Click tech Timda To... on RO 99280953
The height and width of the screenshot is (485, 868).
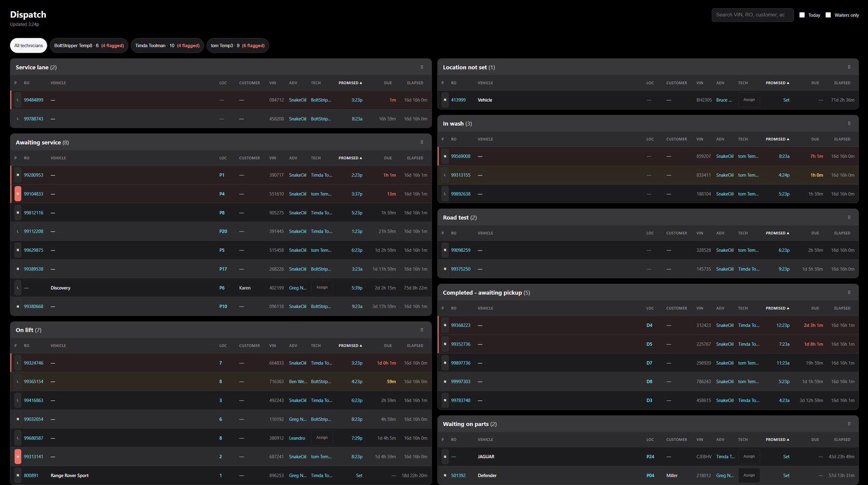click(x=321, y=175)
